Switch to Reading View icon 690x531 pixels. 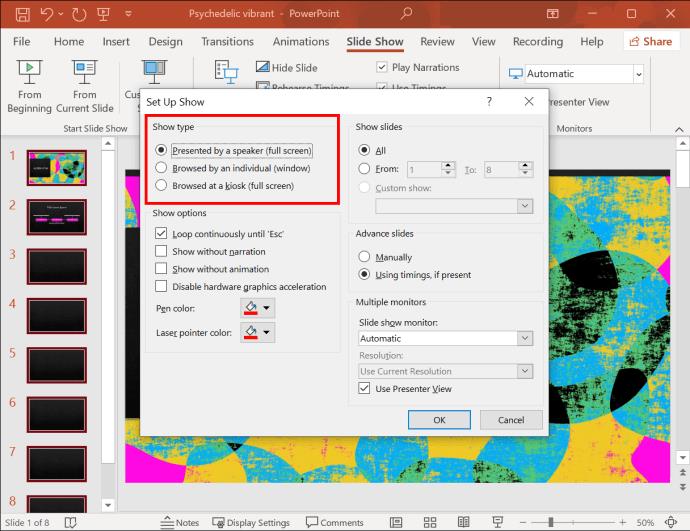pyautogui.click(x=463, y=522)
